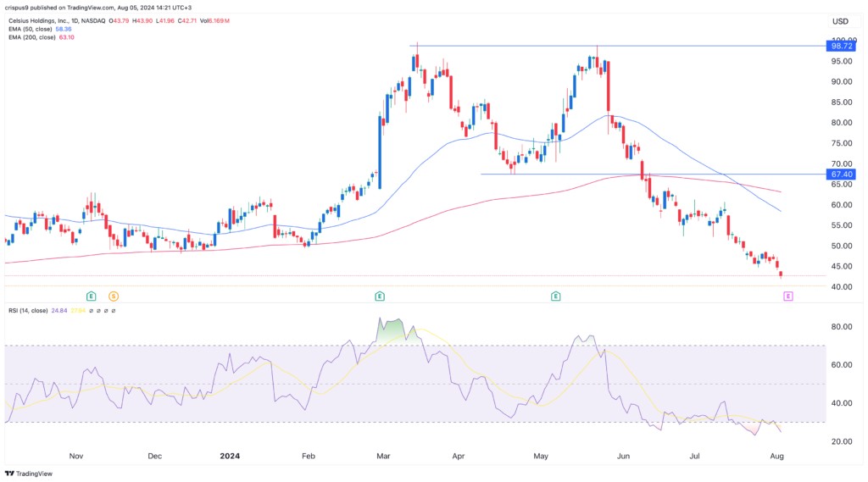Viewport: 868px width, 482px height.
Task: Open the green earnings marker at early March
Action: (379, 296)
